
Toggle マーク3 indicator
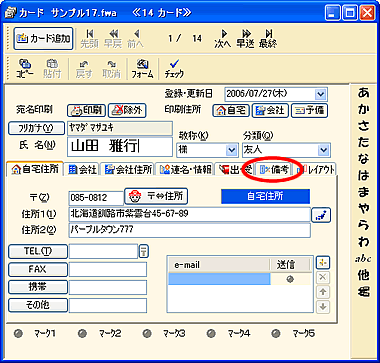[147, 333]
